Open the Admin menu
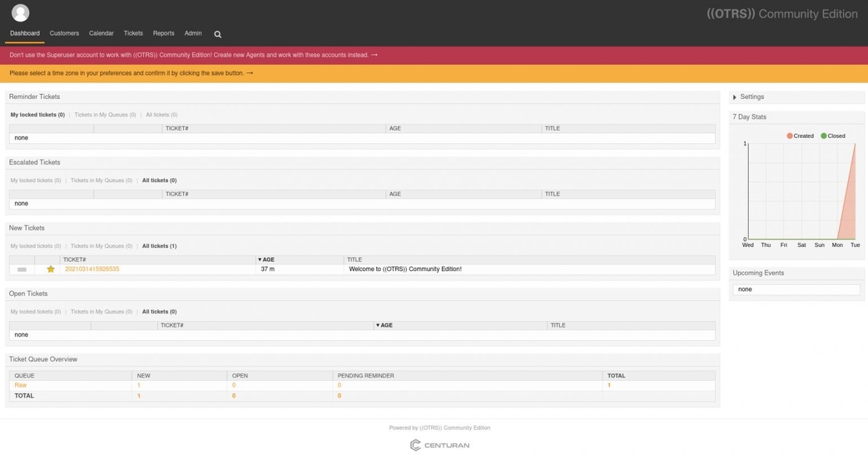868x464 pixels. click(x=192, y=33)
